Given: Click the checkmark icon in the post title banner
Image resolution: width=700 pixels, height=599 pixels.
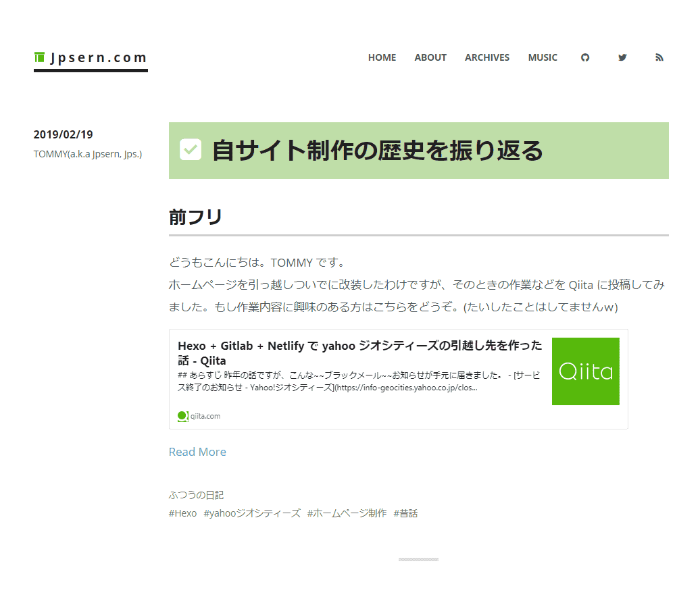Looking at the screenshot, I should 190,150.
